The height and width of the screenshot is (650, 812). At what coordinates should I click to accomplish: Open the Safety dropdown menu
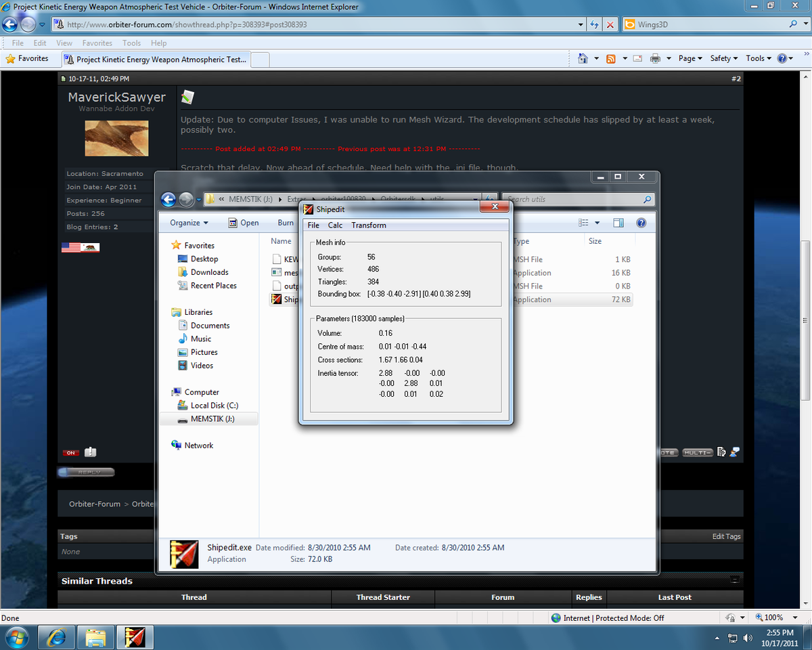pyautogui.click(x=724, y=59)
